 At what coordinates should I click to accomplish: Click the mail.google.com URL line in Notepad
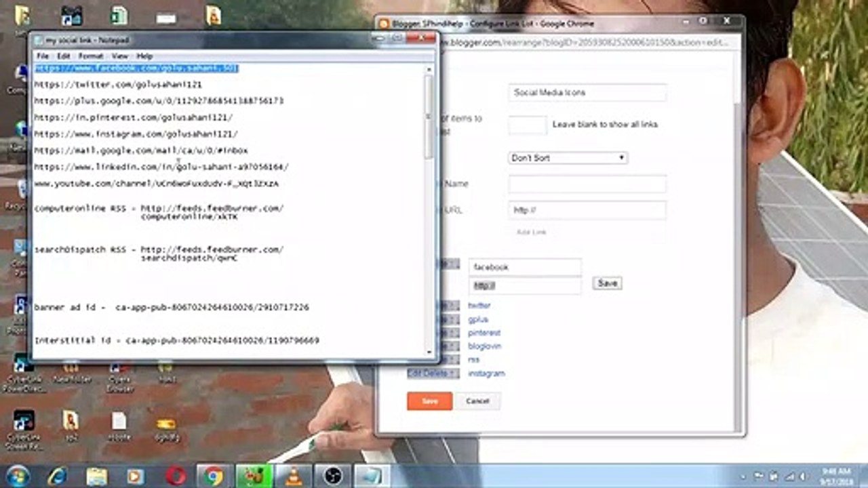tap(141, 150)
